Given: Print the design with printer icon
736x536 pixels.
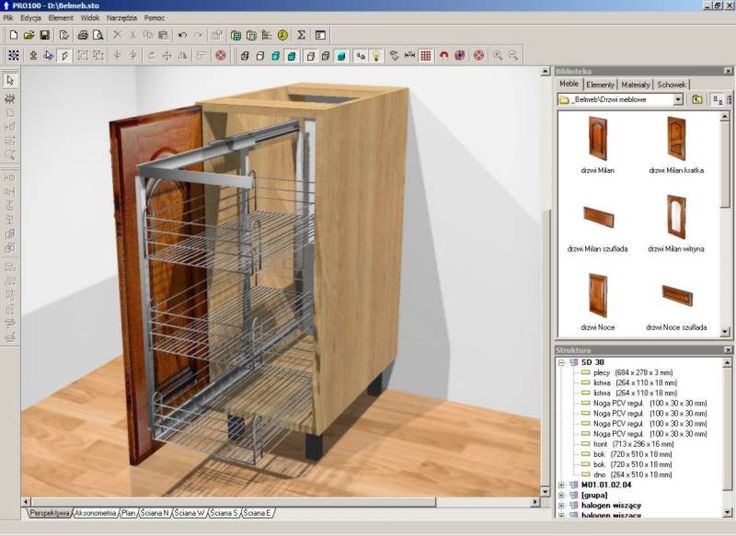Looking at the screenshot, I should click(x=83, y=35).
